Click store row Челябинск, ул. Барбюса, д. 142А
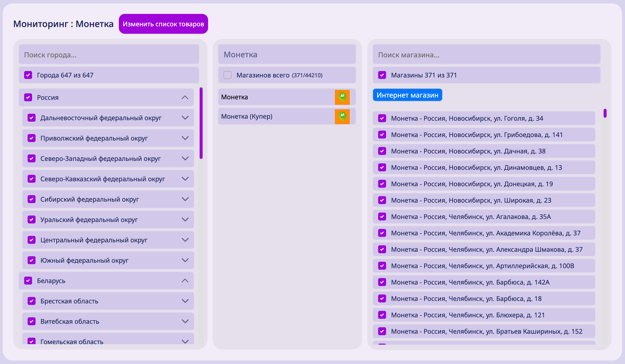This screenshot has height=364, width=625. (484, 282)
